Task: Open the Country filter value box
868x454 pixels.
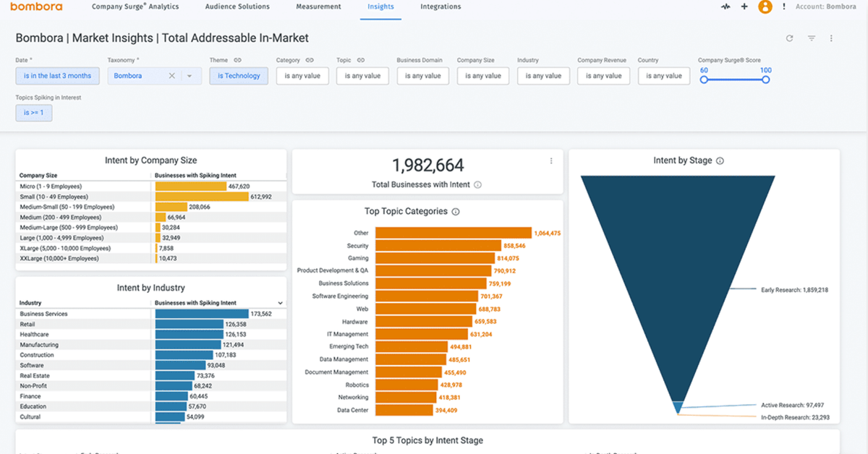Action: pyautogui.click(x=664, y=76)
